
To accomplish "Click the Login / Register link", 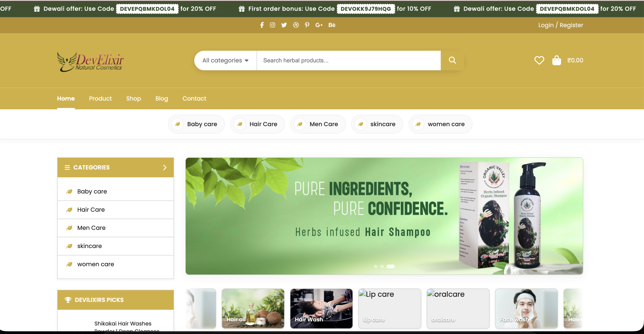I will tap(560, 25).
